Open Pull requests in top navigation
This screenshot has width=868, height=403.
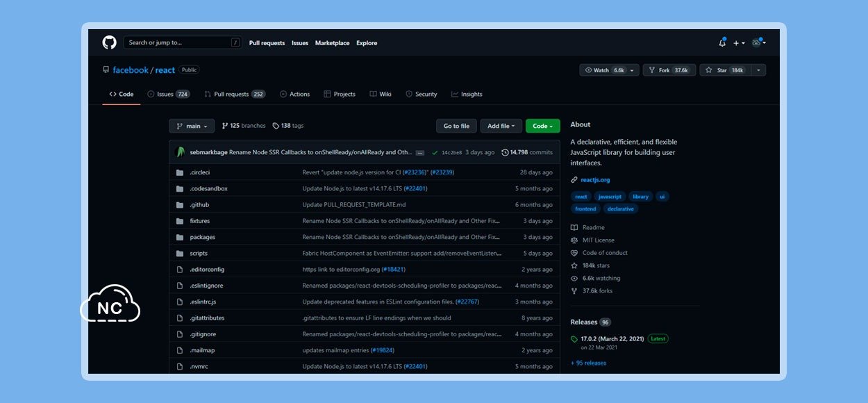[x=267, y=43]
